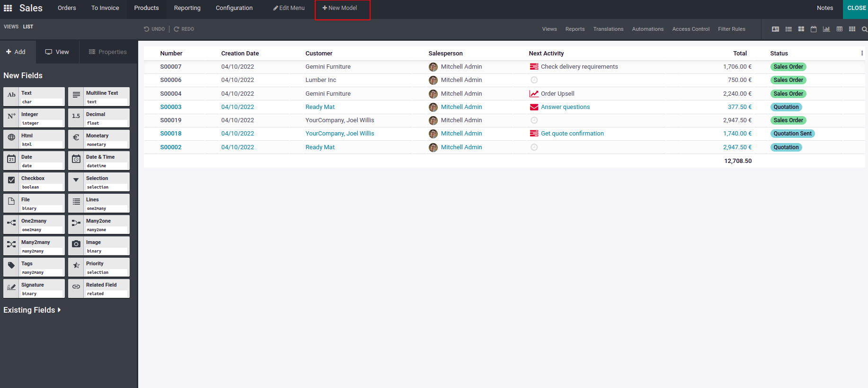Screen dimensions: 868x388
Task: Add a One2many field
Action: [34, 225]
